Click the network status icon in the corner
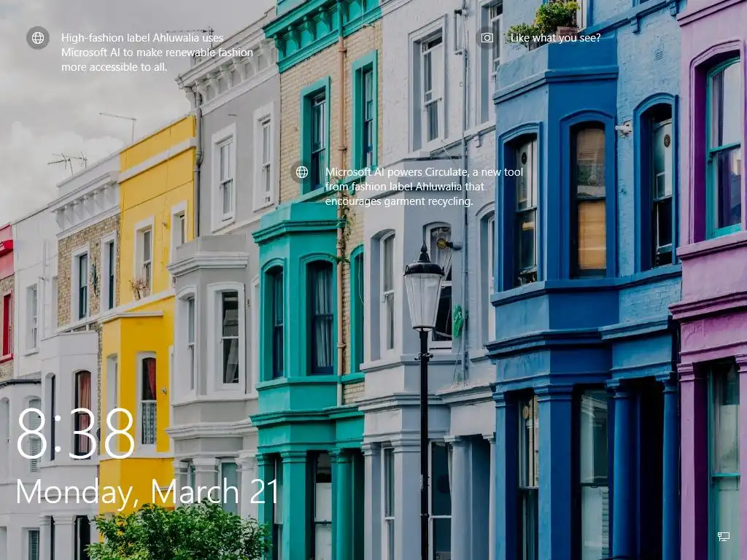This screenshot has width=747, height=560. pyautogui.click(x=723, y=537)
